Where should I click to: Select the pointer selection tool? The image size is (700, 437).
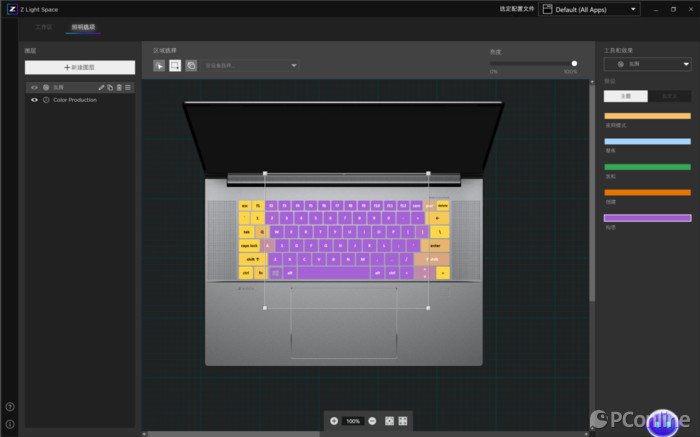tap(159, 66)
